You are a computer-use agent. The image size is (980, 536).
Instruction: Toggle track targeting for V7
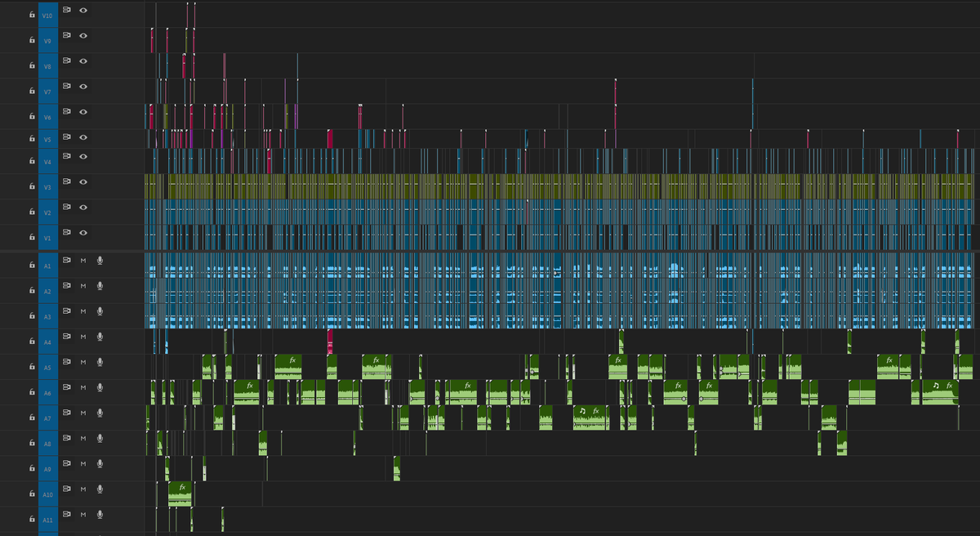47,92
